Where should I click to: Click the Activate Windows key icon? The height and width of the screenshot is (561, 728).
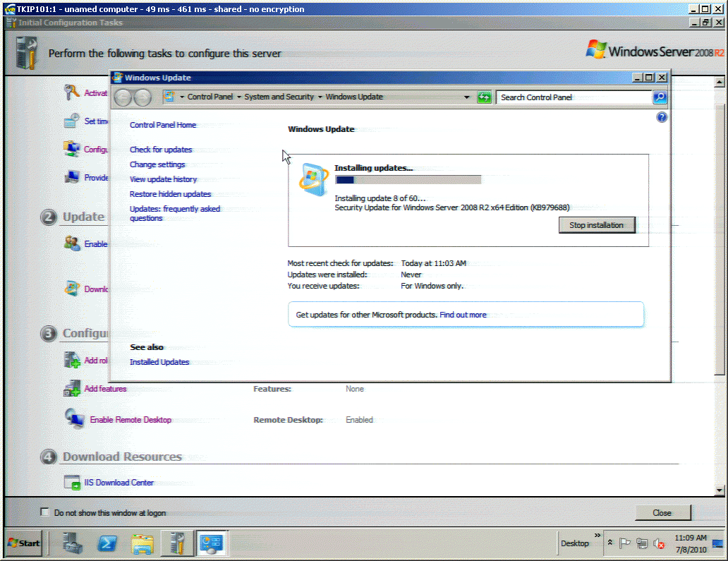click(x=71, y=92)
